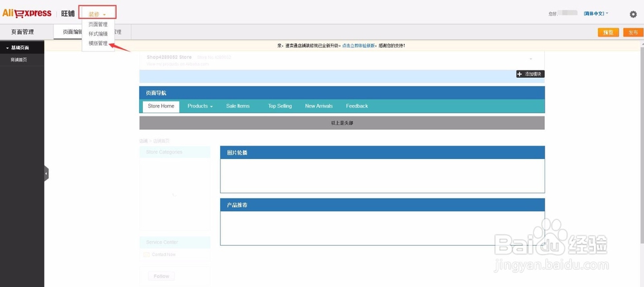Image resolution: width=644 pixels, height=287 pixels.
Task: Select the 页面导航 module header
Action: tap(342, 93)
